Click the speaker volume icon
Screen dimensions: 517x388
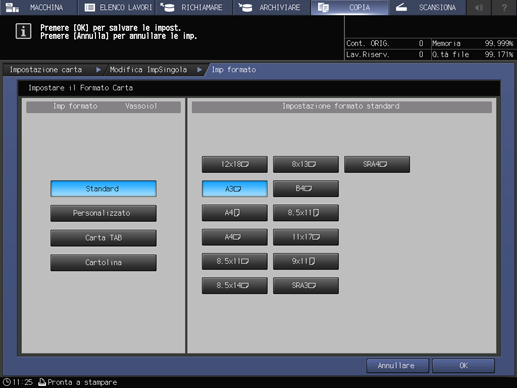(x=479, y=7)
